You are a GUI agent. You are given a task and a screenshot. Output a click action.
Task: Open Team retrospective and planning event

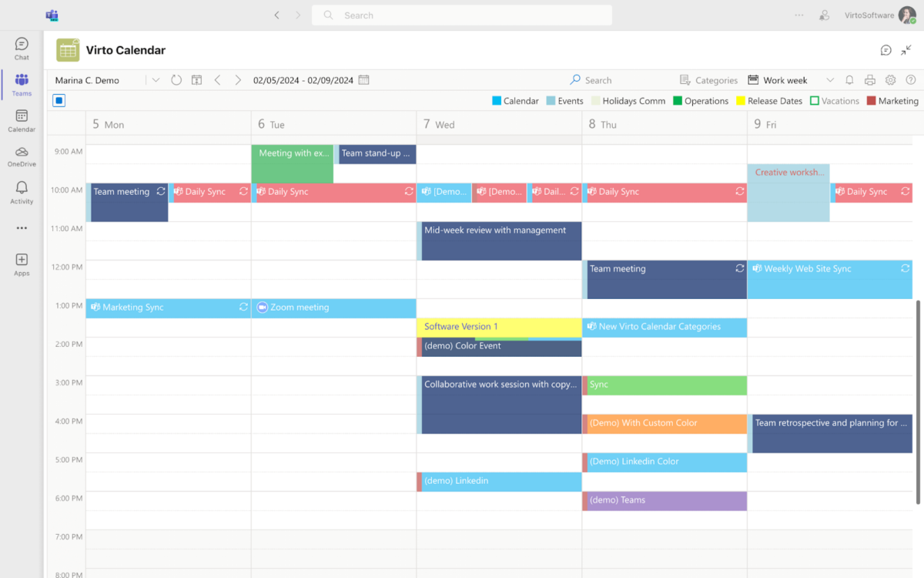[830, 433]
